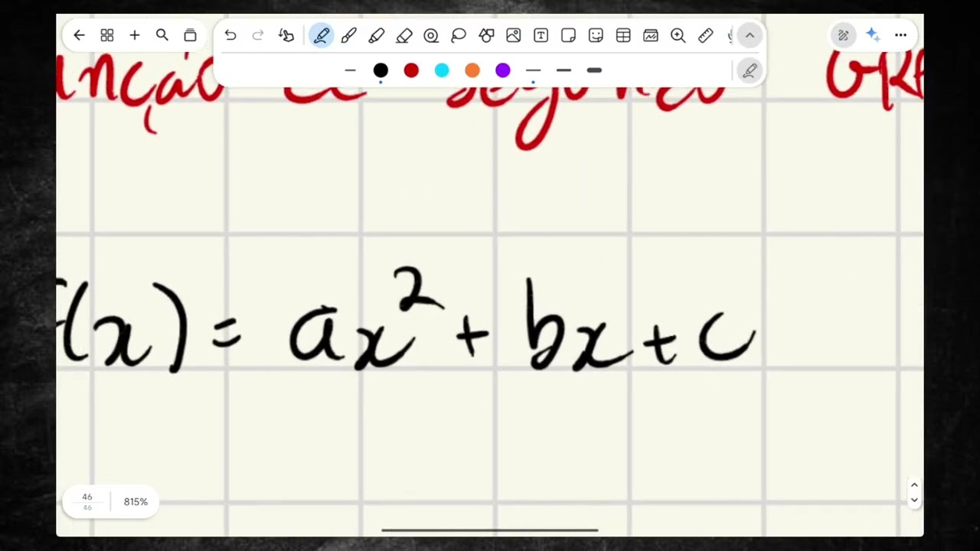This screenshot has height=551, width=980.
Task: Choose the cyan pen color
Action: pyautogui.click(x=442, y=70)
